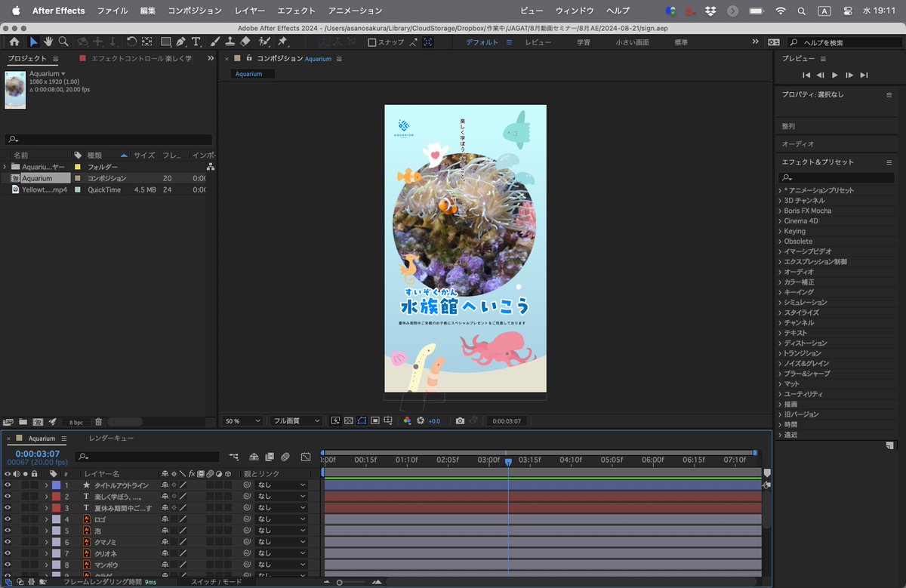Open the ファイル menu
Viewport: 906px width, 588px height.
pyautogui.click(x=112, y=11)
